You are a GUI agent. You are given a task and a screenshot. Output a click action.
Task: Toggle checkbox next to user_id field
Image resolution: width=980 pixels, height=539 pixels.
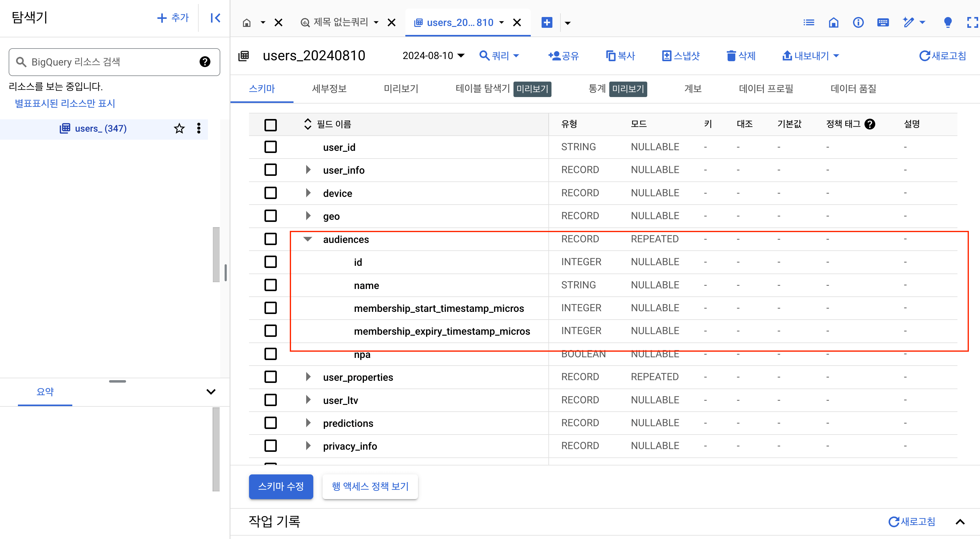click(271, 147)
